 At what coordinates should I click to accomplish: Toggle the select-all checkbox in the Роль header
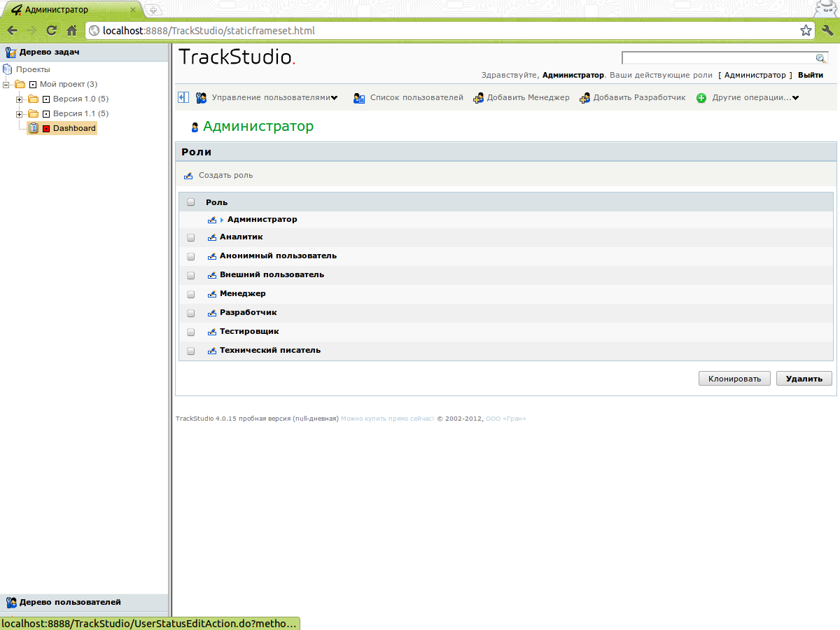pos(191,202)
